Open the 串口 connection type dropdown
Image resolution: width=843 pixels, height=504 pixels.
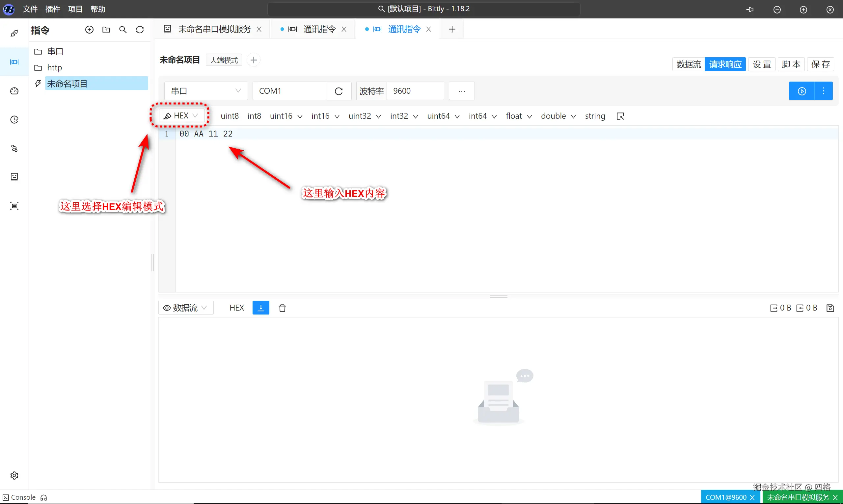(x=206, y=91)
